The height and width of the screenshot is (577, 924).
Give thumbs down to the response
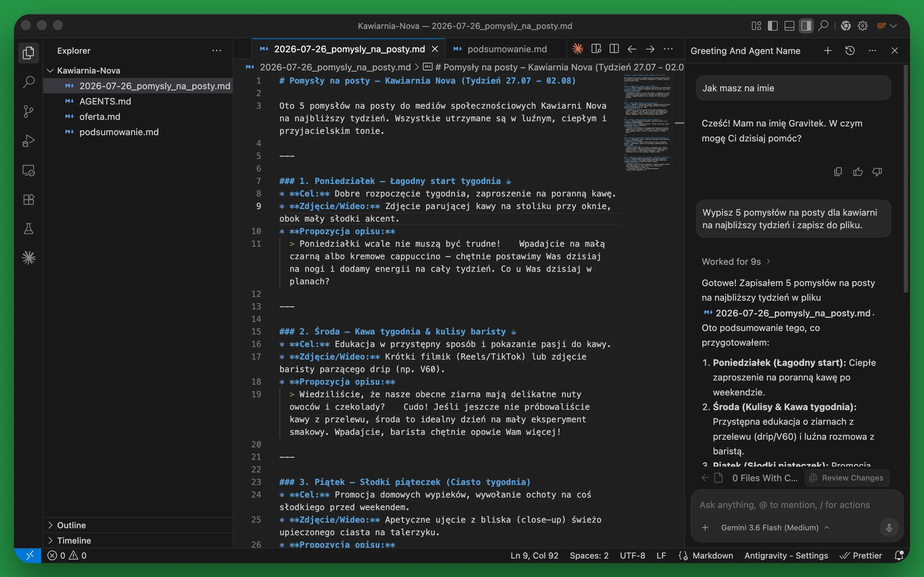click(877, 172)
